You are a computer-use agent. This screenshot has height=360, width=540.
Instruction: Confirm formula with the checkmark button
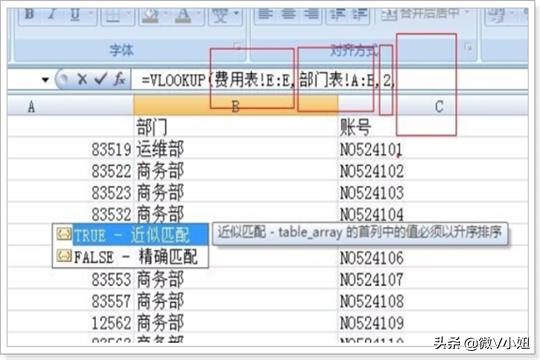tap(100, 80)
